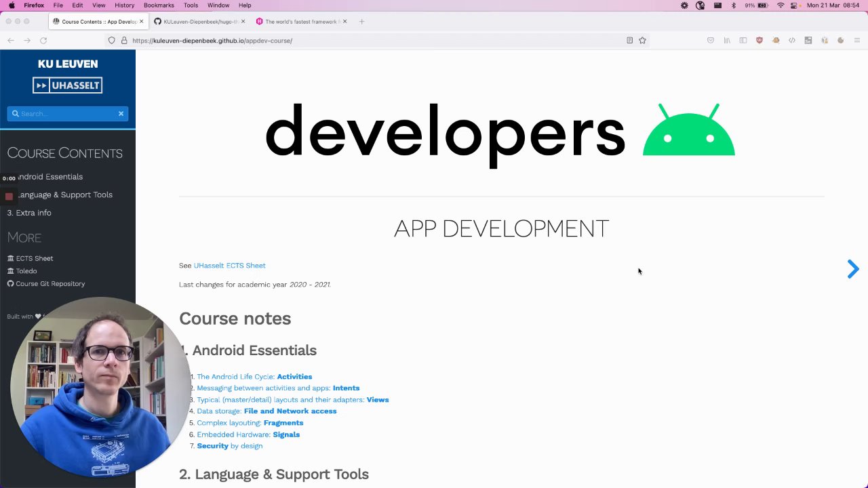Open the Firefox Library icon

click(727, 41)
